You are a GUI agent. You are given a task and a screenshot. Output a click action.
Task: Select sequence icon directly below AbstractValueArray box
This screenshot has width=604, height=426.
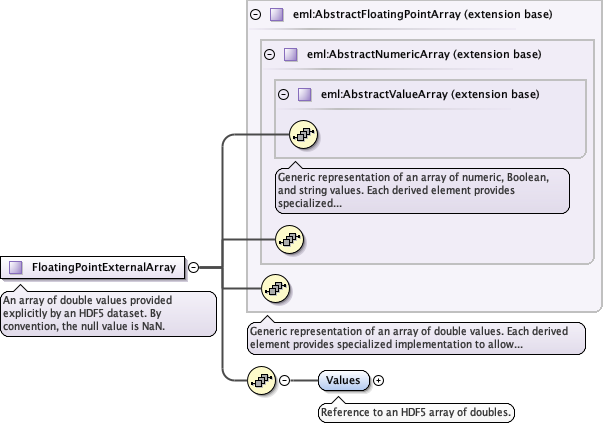289,239
